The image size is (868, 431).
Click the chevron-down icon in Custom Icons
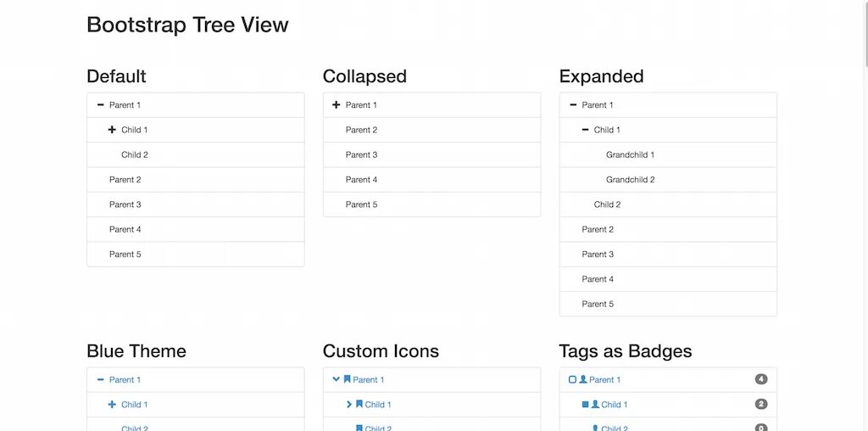(336, 379)
